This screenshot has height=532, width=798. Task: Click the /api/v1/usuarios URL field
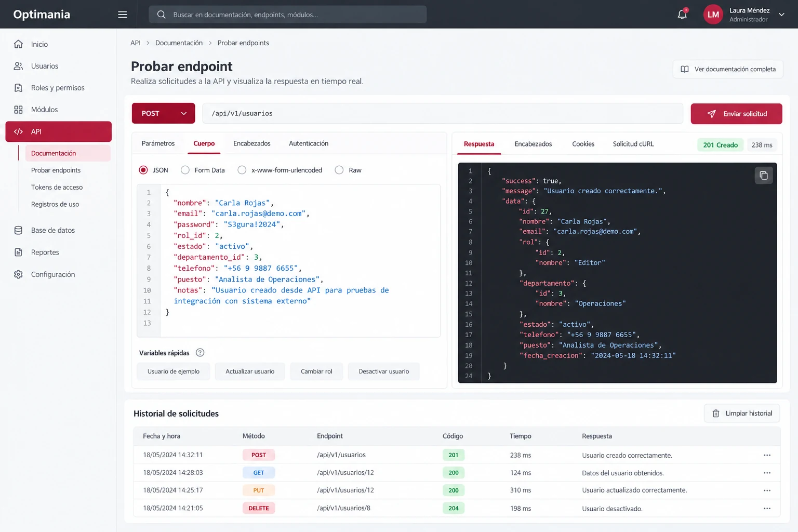pyautogui.click(x=443, y=113)
